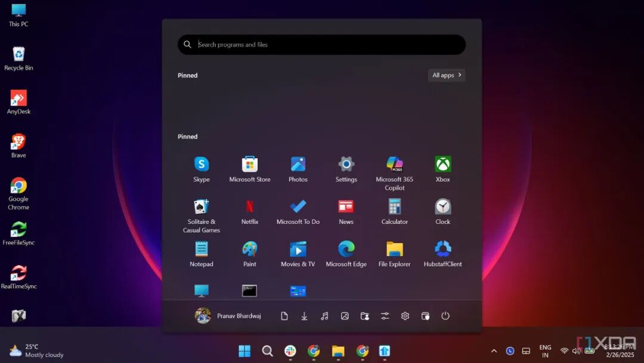
Task: Select the RealTimeSync desktop shortcut
Action: coord(18,277)
